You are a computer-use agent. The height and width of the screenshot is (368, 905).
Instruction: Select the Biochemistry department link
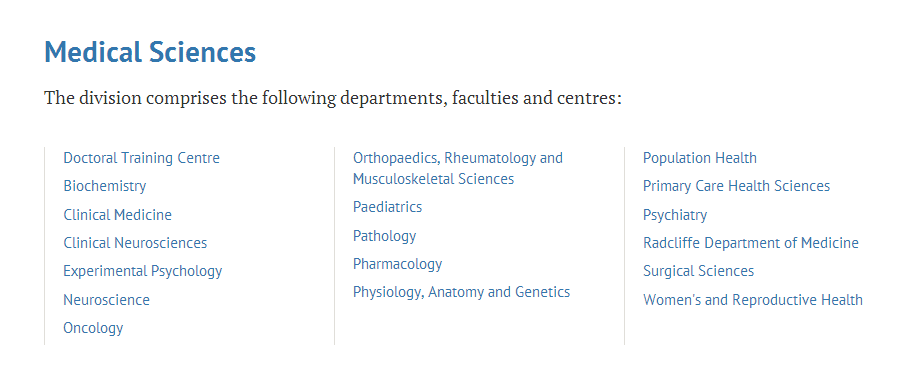[104, 186]
